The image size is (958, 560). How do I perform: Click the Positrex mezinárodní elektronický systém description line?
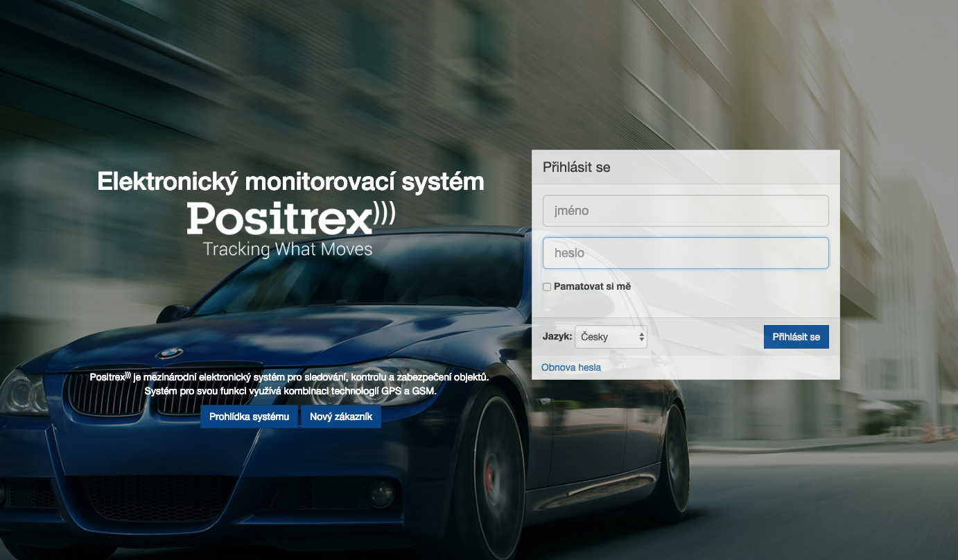pyautogui.click(x=290, y=377)
